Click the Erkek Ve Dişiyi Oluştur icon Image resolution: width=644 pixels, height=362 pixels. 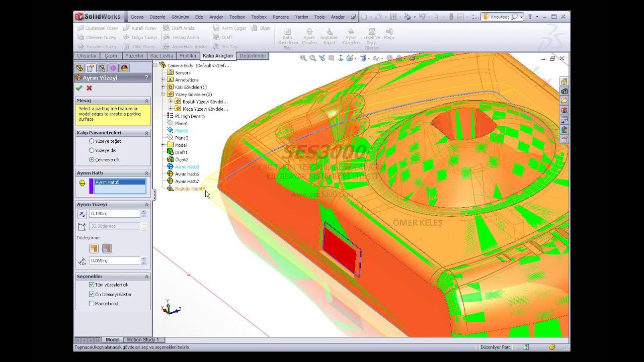[x=371, y=39]
